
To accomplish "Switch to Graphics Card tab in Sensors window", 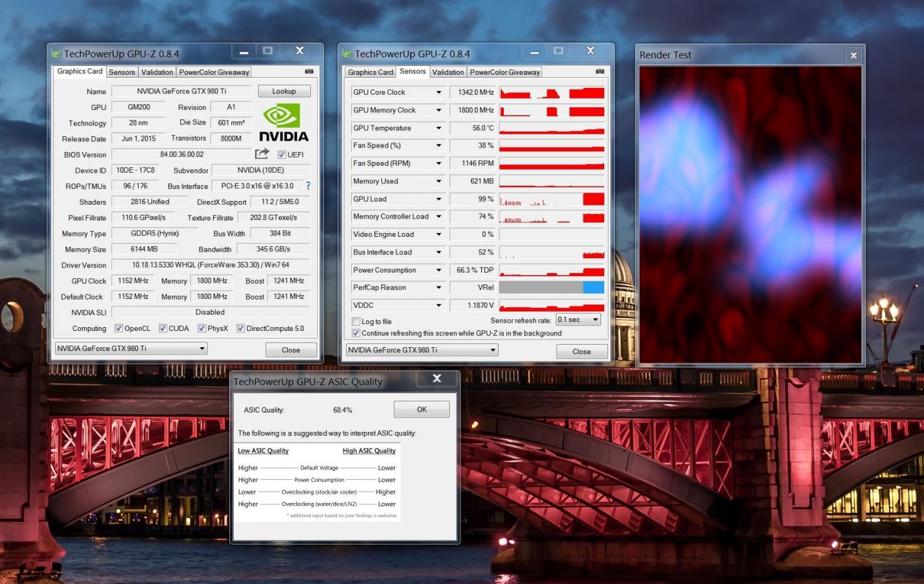I will click(x=371, y=72).
